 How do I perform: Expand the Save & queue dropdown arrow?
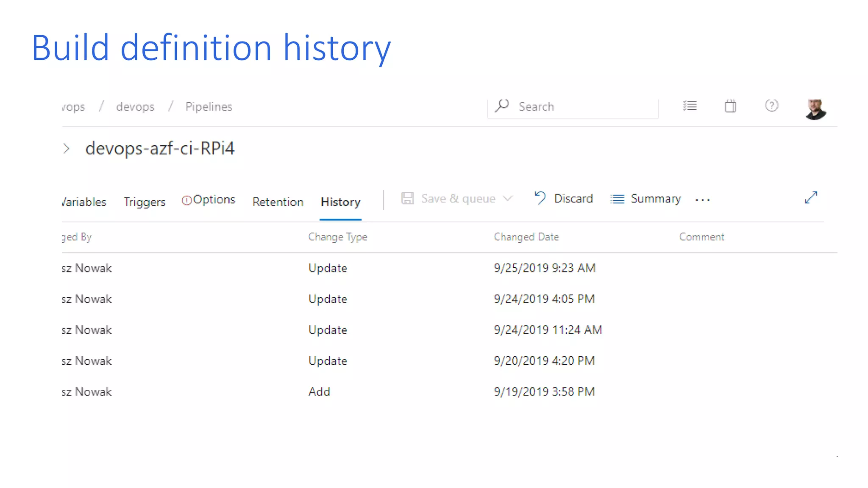(x=508, y=198)
